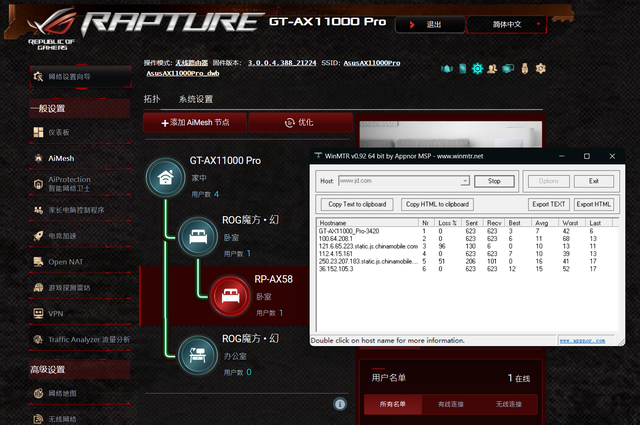Select the 有线连接 wired tab
The height and width of the screenshot is (425, 640).
tap(451, 404)
